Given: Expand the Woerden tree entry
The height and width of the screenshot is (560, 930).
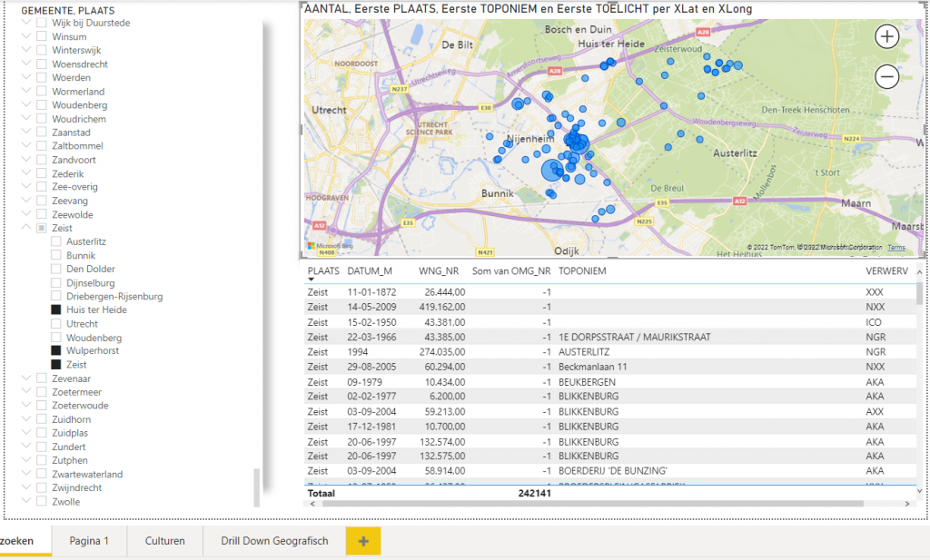Looking at the screenshot, I should (x=25, y=78).
